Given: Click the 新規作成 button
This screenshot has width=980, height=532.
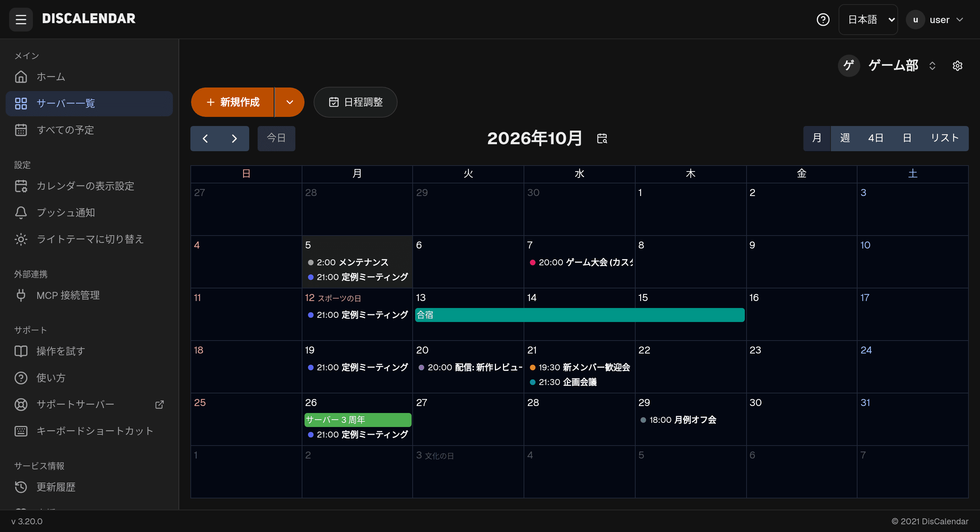Looking at the screenshot, I should [x=232, y=102].
